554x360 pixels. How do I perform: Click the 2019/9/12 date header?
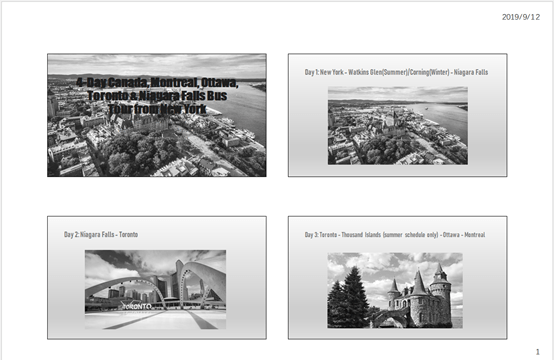(521, 17)
